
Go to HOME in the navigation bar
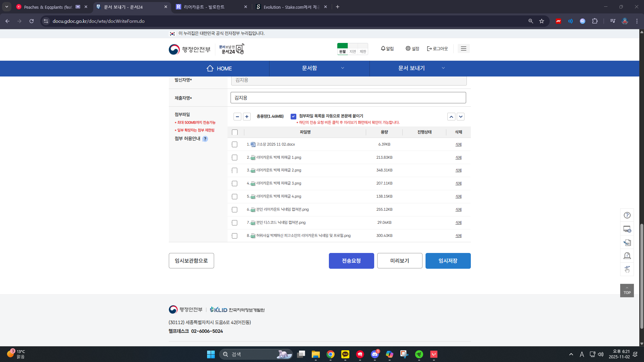pos(219,68)
